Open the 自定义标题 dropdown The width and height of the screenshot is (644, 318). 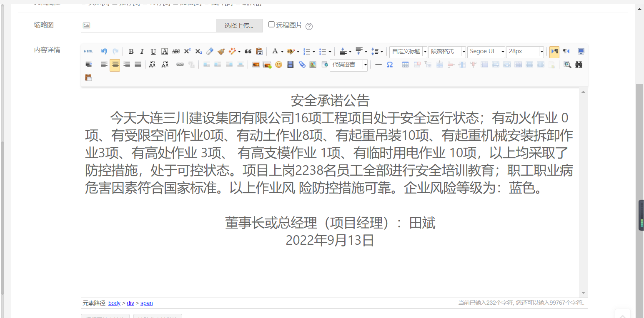point(408,51)
